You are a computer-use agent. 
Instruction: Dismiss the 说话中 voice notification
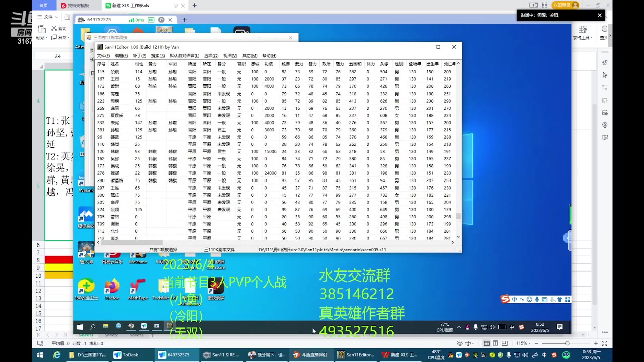click(599, 15)
